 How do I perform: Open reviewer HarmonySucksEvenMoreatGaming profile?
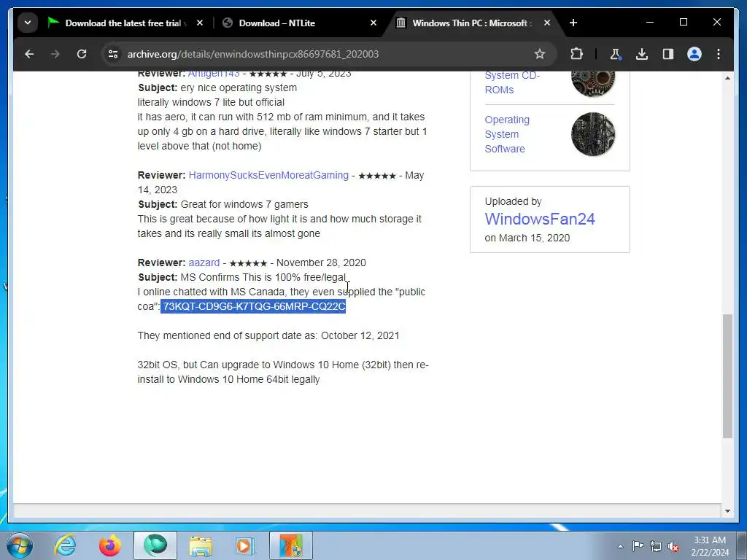click(x=268, y=175)
